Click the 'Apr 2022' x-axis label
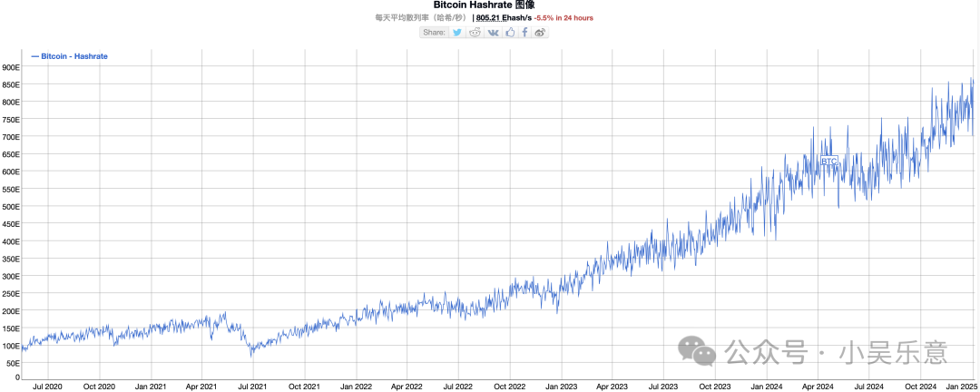This screenshot has width=980, height=392. pyautogui.click(x=407, y=387)
